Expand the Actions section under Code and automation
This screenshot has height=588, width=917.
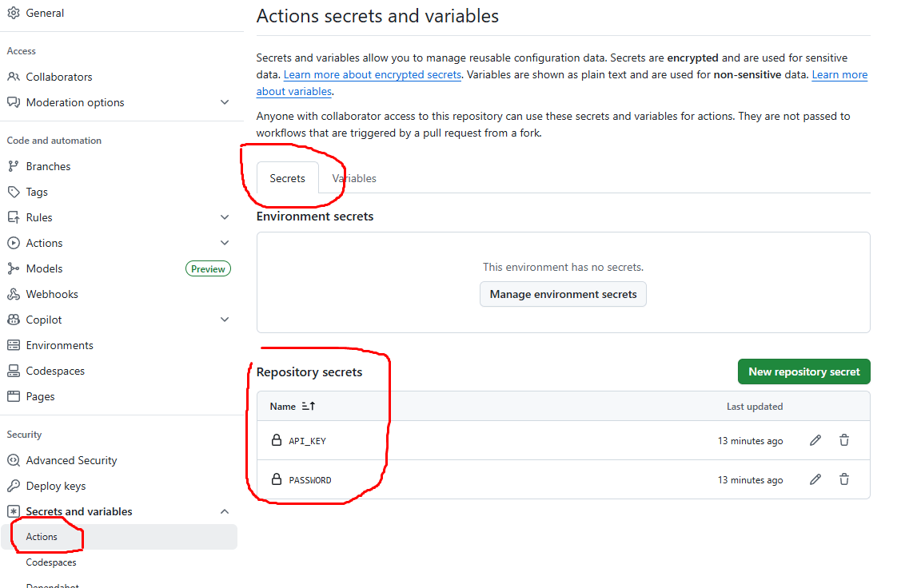click(x=225, y=242)
